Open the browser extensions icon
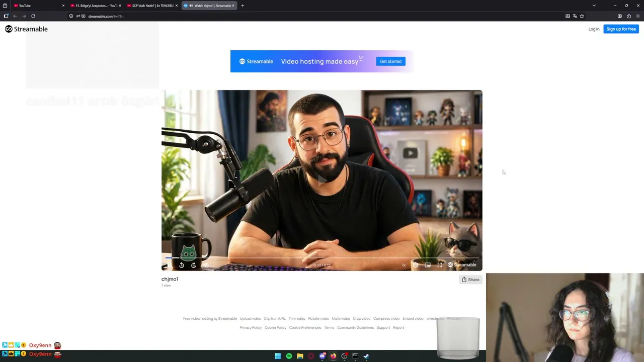 pyautogui.click(x=628, y=16)
